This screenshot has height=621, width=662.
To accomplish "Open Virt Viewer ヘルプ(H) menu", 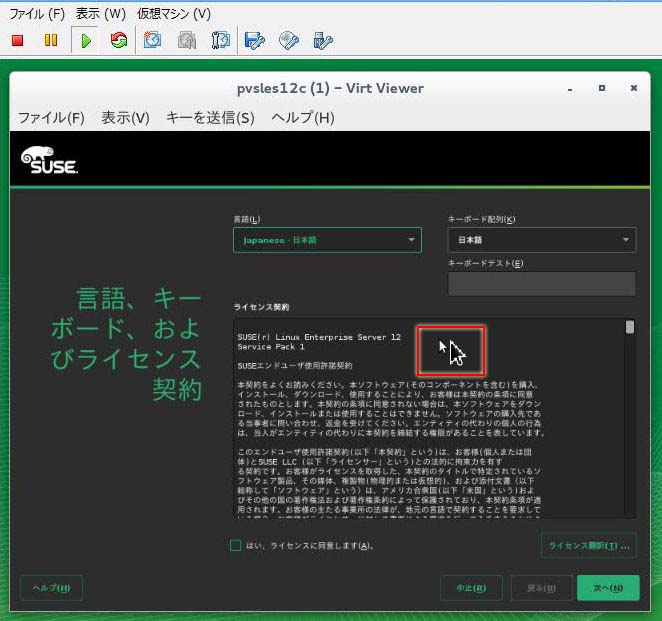I will (303, 118).
